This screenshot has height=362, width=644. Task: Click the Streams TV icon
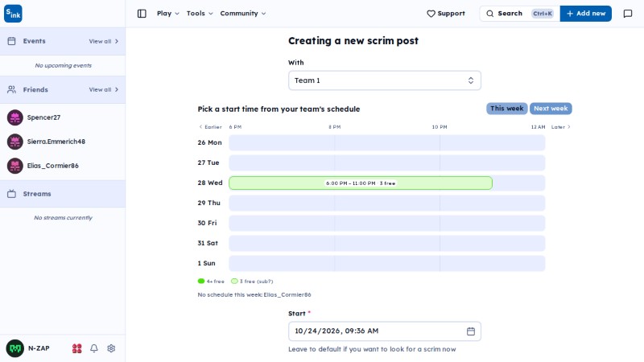11,194
